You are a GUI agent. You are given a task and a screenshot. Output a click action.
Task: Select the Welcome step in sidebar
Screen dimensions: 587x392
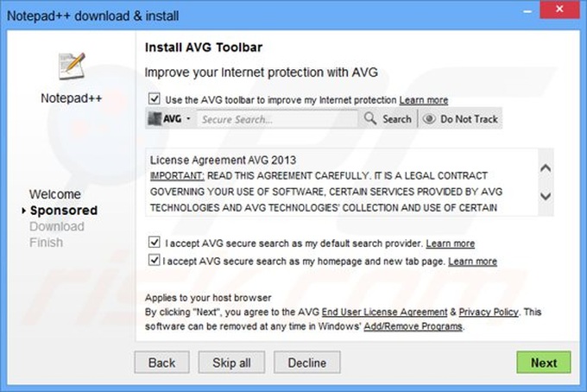55,194
